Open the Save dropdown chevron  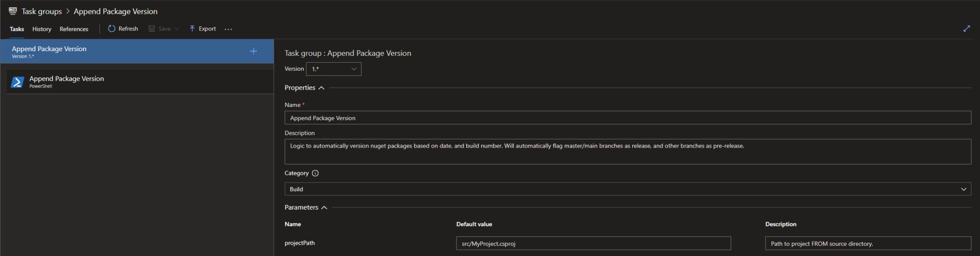click(177, 29)
